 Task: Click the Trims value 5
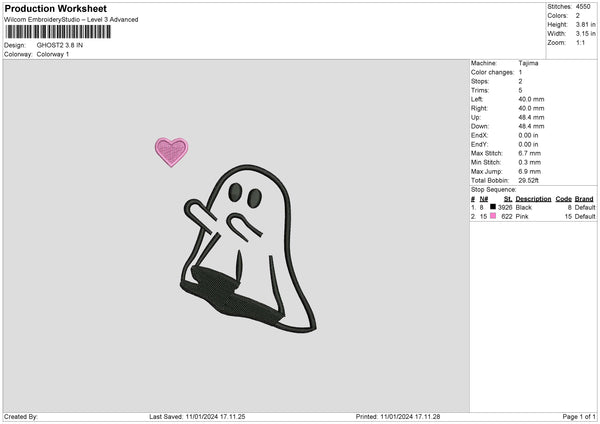pos(520,90)
